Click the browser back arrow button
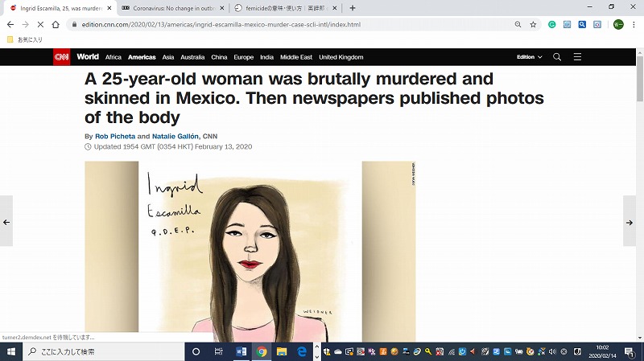The width and height of the screenshot is (644, 361). point(10,25)
